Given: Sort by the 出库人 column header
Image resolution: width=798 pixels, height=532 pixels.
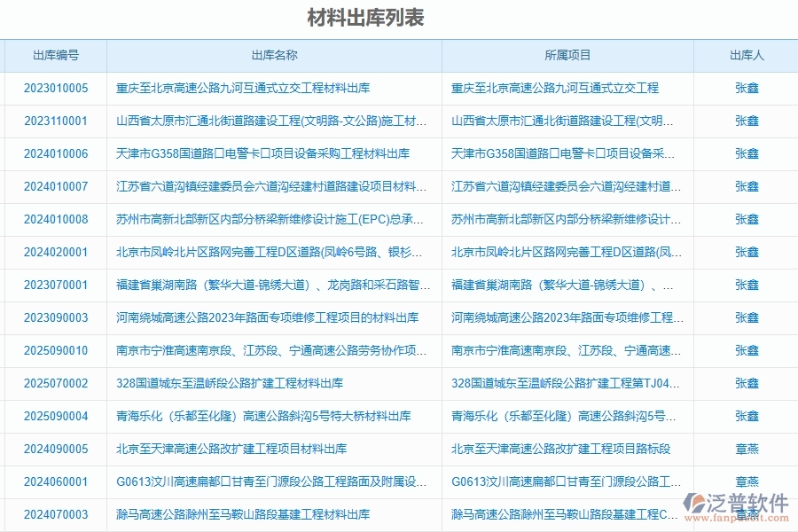Looking at the screenshot, I should point(745,54).
